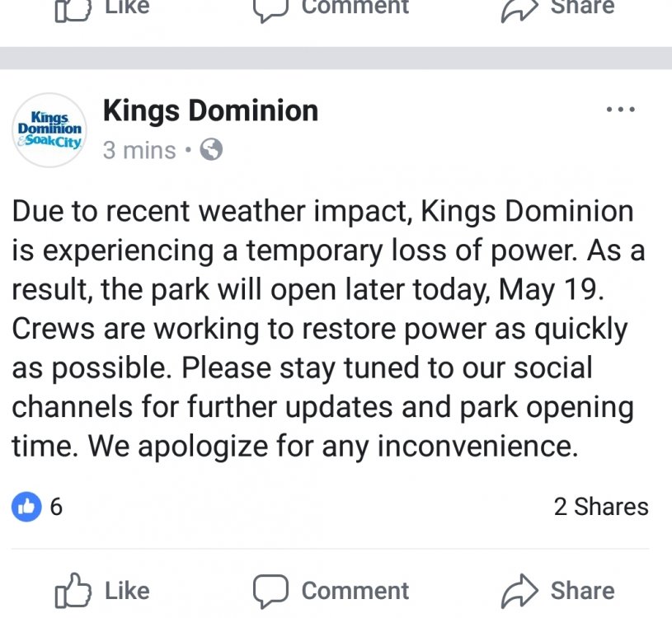Image resolution: width=672 pixels, height=618 pixels.
Task: Click the share arrow icon under the Kings Dominion post
Action: (x=519, y=591)
